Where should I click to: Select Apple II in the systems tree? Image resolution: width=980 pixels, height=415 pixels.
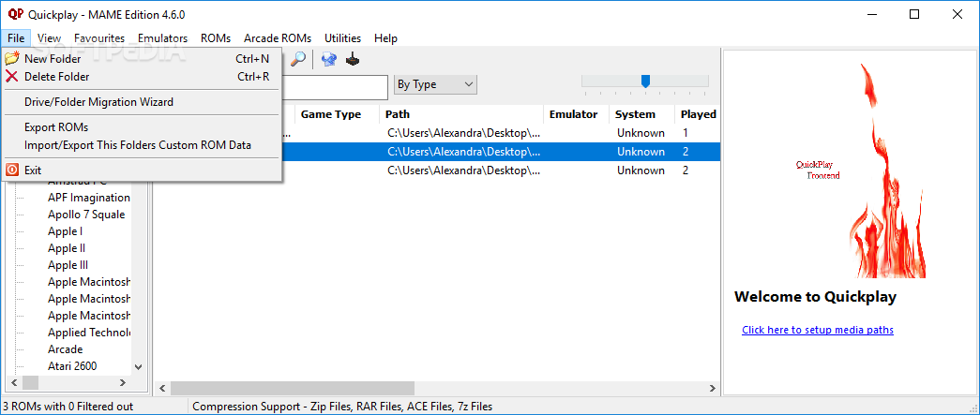[x=67, y=248]
